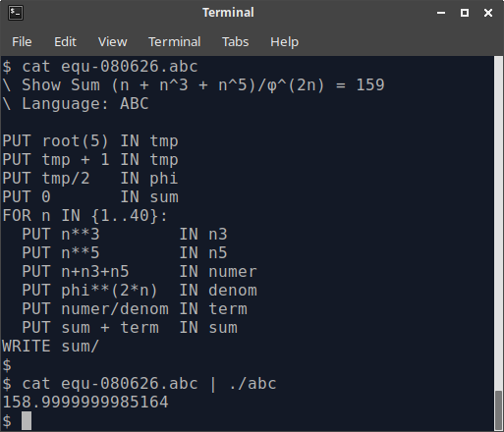Screen dimensions: 504x432
Task: Click the line '$ cat equ-080626.abc'
Action: [100, 67]
